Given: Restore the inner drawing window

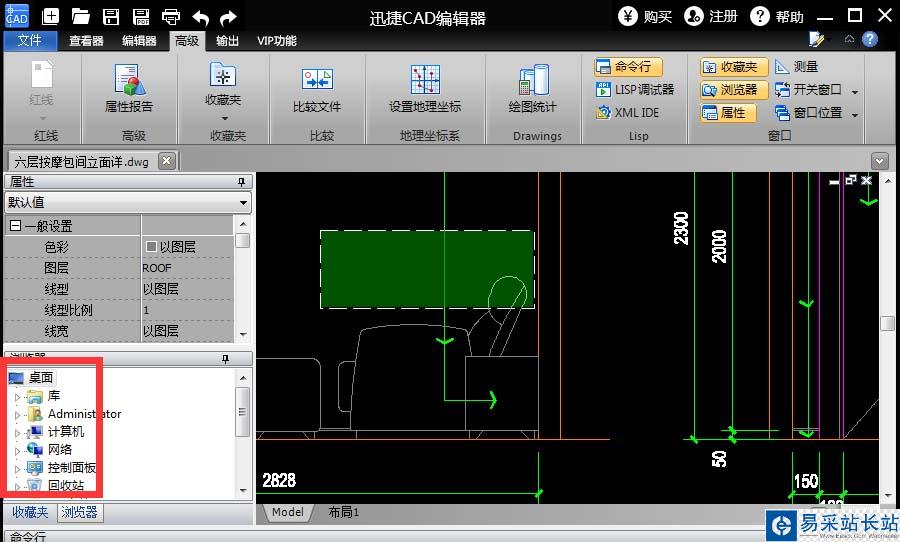Looking at the screenshot, I should 851,180.
